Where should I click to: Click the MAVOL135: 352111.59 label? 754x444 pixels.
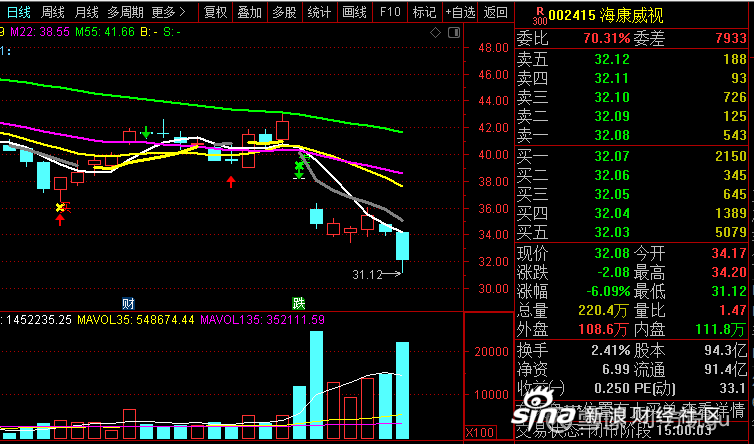coord(263,319)
